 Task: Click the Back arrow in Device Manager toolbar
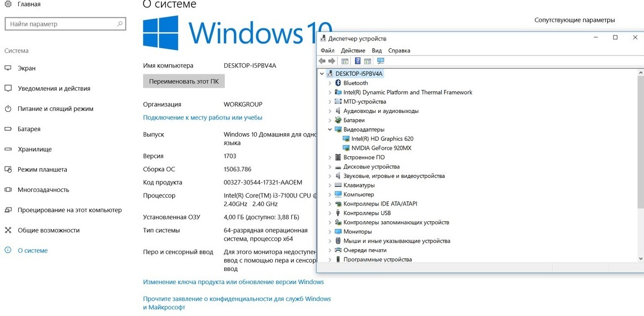click(x=322, y=61)
